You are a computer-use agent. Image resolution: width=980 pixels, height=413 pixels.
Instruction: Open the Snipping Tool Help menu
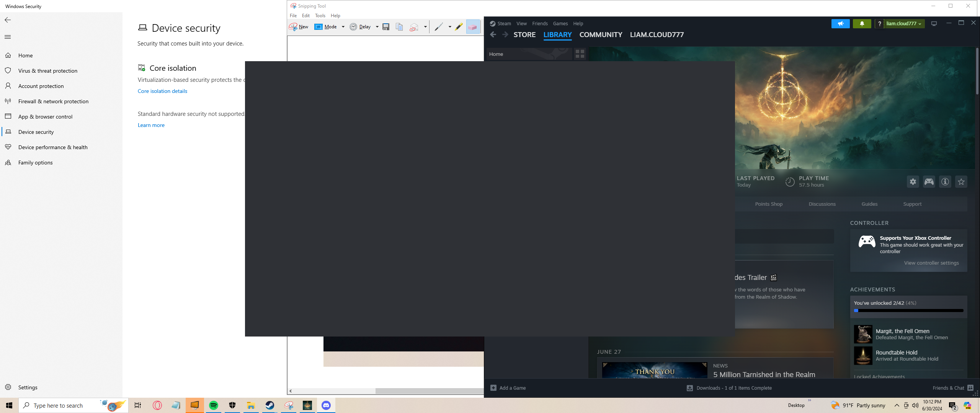point(335,16)
